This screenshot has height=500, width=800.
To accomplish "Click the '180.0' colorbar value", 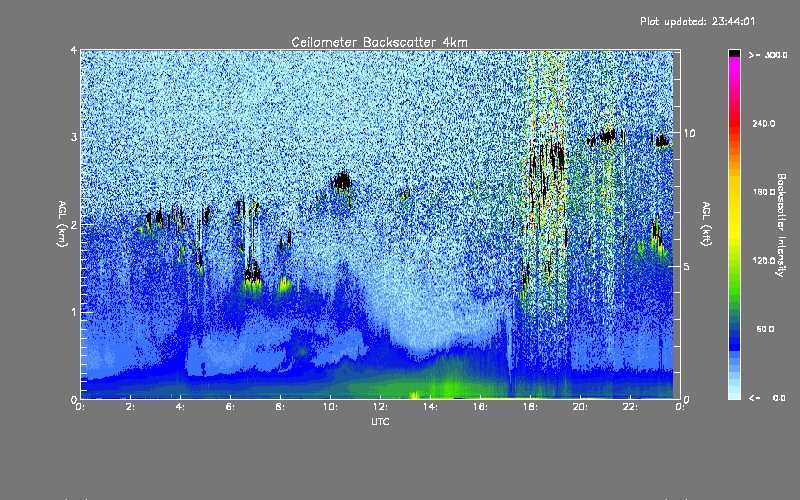I will 764,192.
